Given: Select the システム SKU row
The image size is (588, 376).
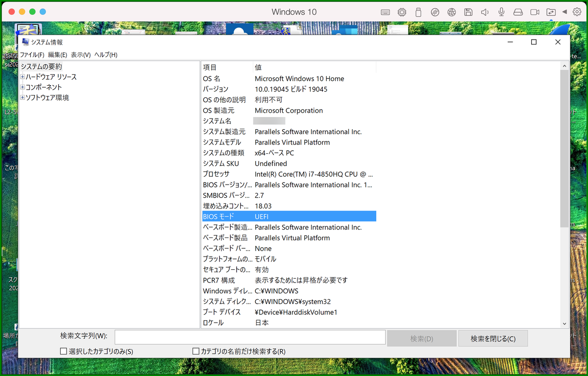Looking at the screenshot, I should tap(289, 164).
